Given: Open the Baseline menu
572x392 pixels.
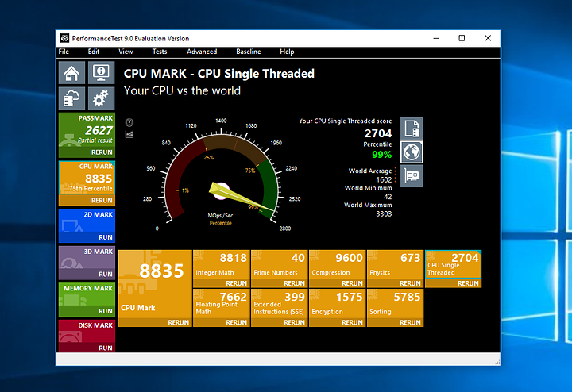Looking at the screenshot, I should point(248,52).
